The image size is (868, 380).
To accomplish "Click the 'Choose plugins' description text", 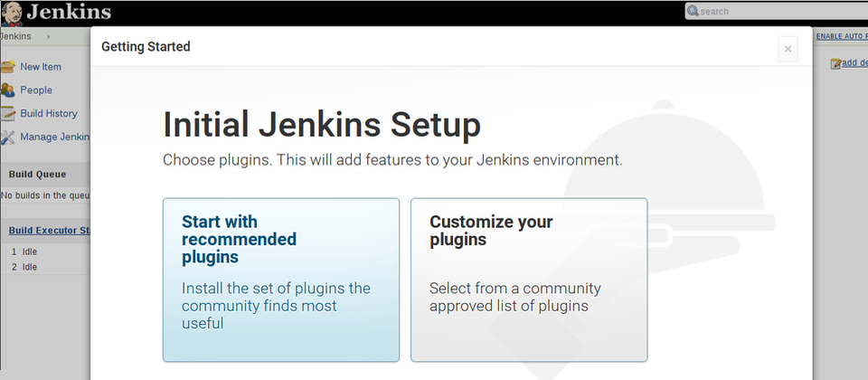I will pyautogui.click(x=392, y=160).
